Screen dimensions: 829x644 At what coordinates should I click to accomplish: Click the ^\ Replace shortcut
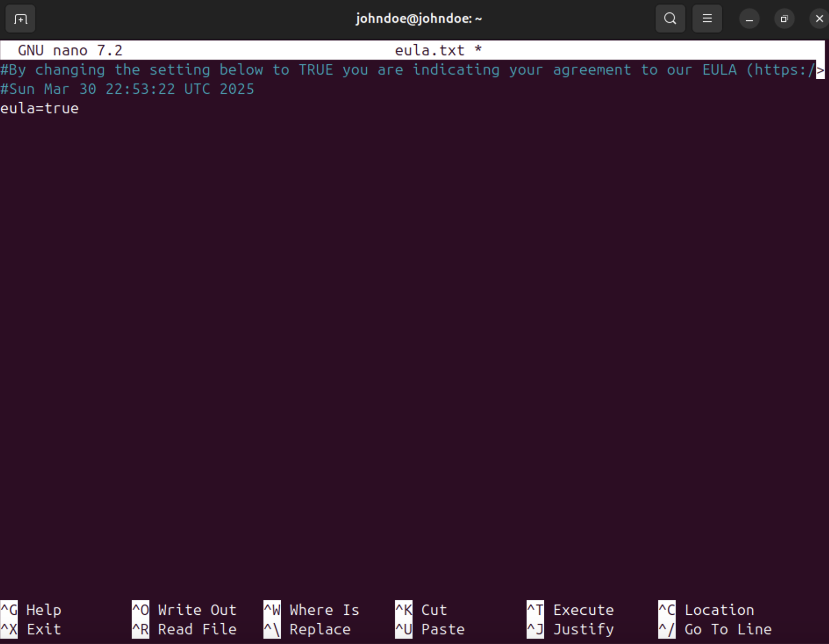[307, 629]
